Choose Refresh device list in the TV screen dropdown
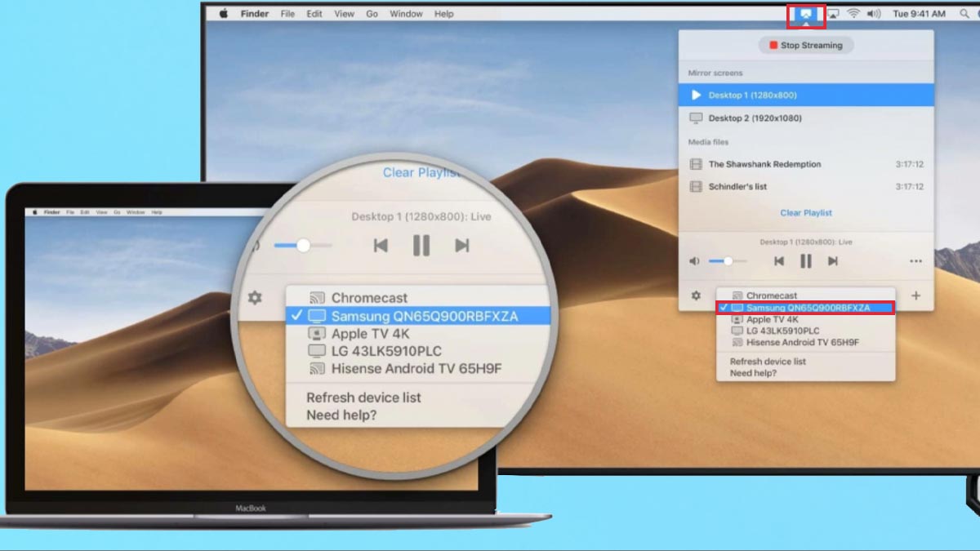The width and height of the screenshot is (980, 551). [x=768, y=362]
